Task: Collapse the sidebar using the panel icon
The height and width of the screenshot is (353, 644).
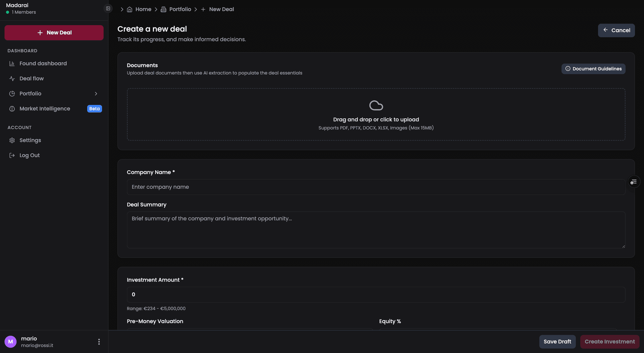Action: (x=108, y=8)
